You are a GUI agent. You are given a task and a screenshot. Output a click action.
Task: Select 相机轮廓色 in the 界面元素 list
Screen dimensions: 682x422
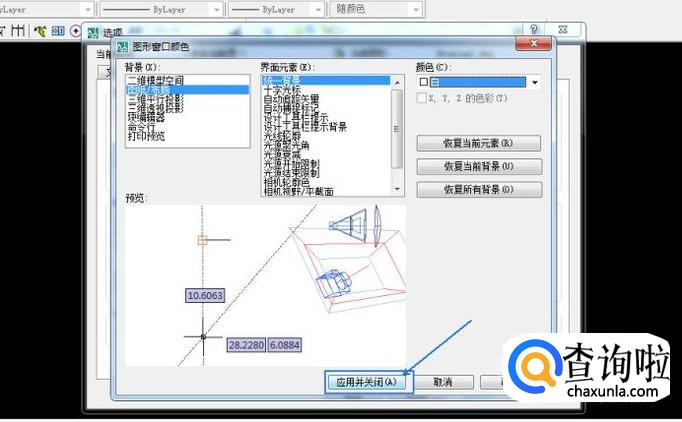pyautogui.click(x=326, y=182)
